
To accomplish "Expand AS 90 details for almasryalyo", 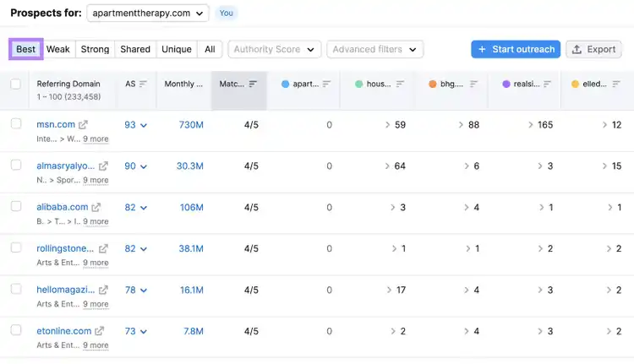I will click(144, 166).
